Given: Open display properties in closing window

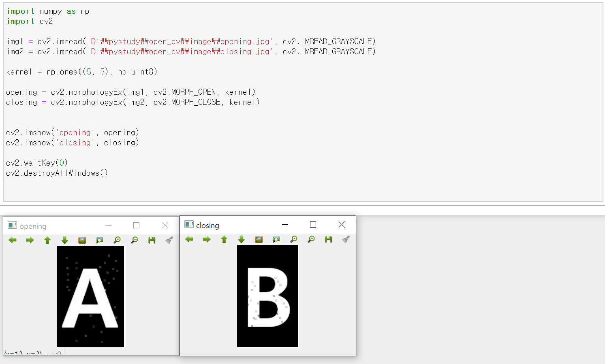Looking at the screenshot, I should [346, 239].
